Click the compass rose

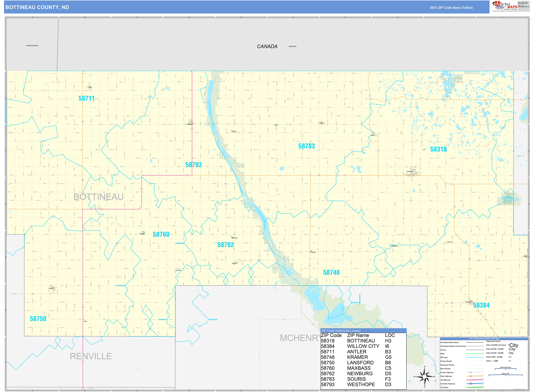[x=424, y=377]
